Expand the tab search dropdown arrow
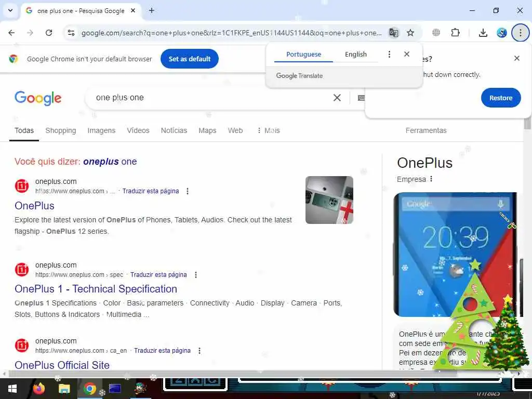This screenshot has width=532, height=399. coord(10,10)
